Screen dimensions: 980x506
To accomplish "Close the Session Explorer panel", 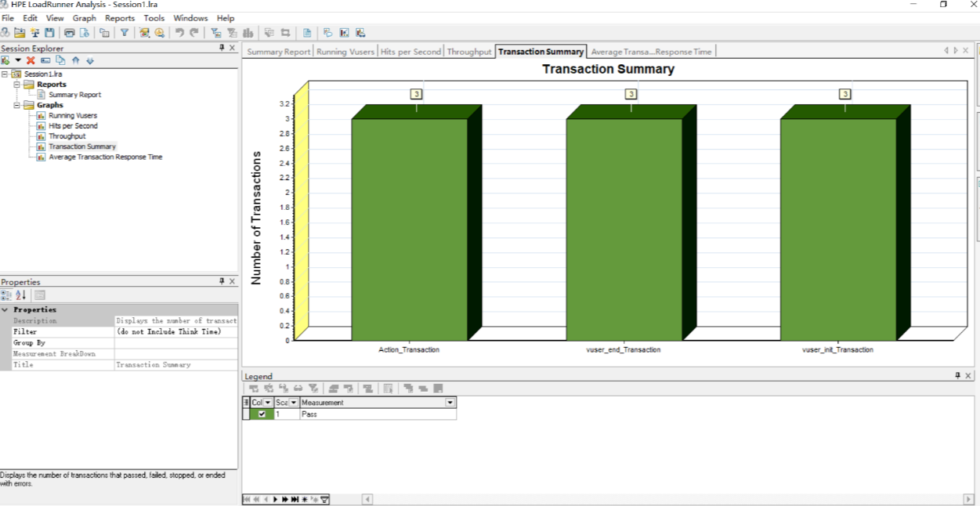I will pyautogui.click(x=232, y=48).
